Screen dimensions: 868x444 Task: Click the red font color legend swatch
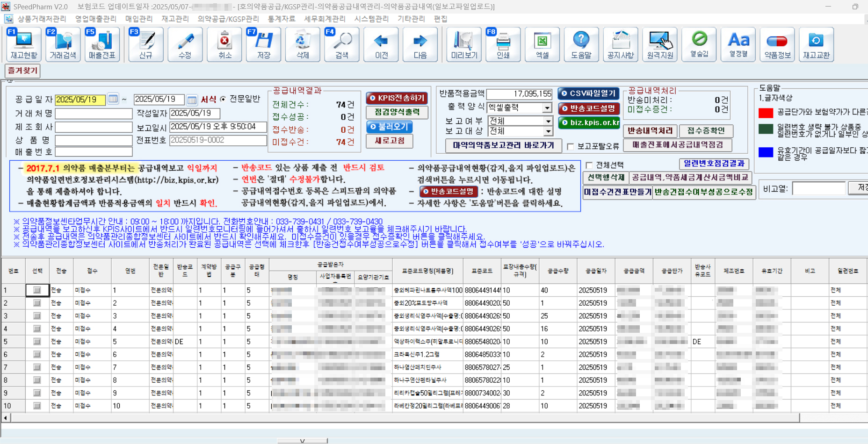pos(766,113)
